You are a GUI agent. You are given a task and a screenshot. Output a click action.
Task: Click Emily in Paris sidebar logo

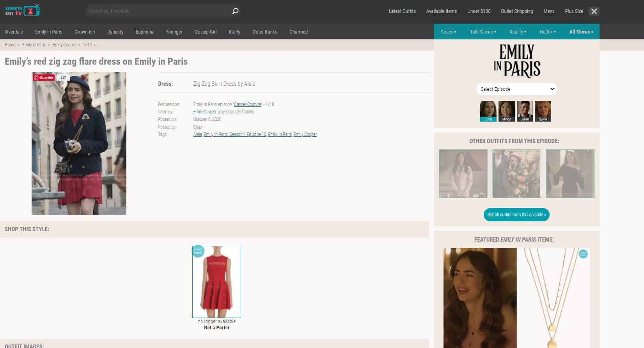click(516, 61)
